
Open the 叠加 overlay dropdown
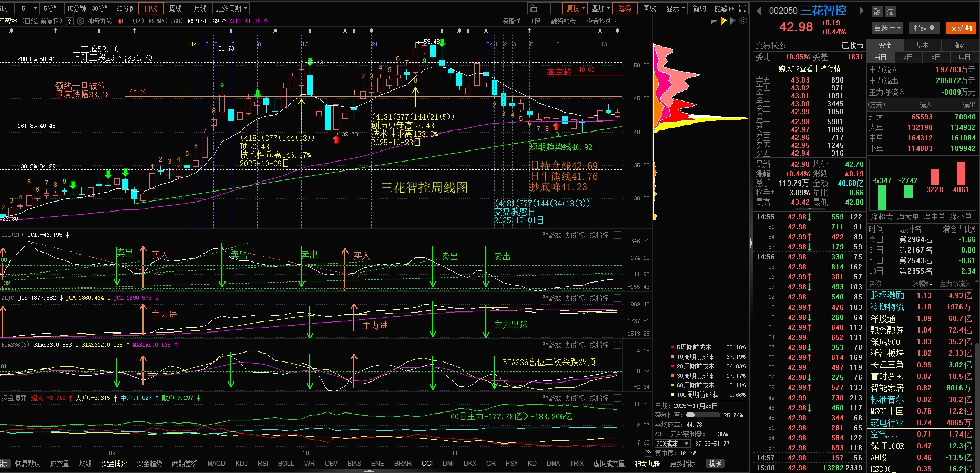600,8
